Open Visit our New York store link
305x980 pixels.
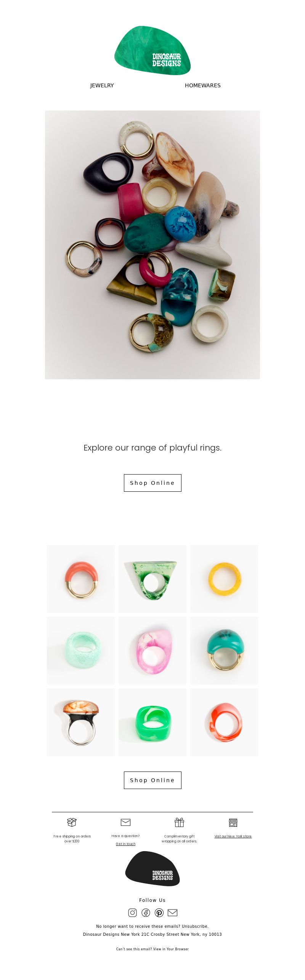(x=233, y=836)
